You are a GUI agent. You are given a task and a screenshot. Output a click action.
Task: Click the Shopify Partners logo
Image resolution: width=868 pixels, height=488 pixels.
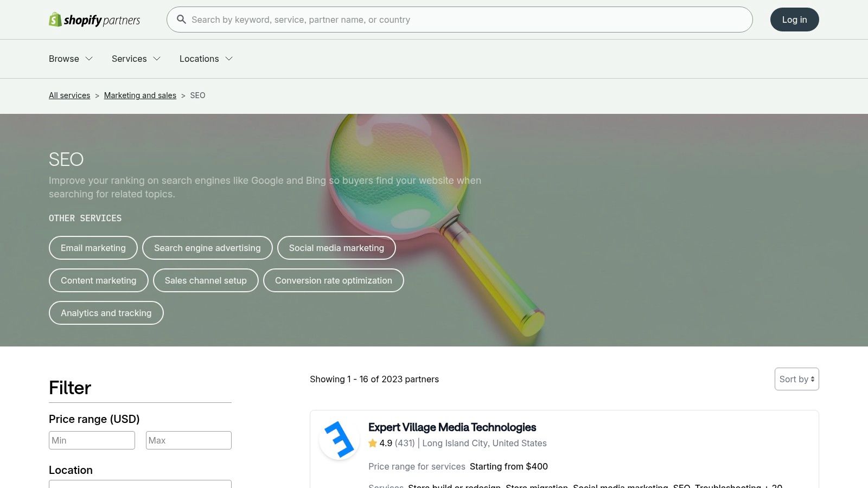tap(94, 20)
